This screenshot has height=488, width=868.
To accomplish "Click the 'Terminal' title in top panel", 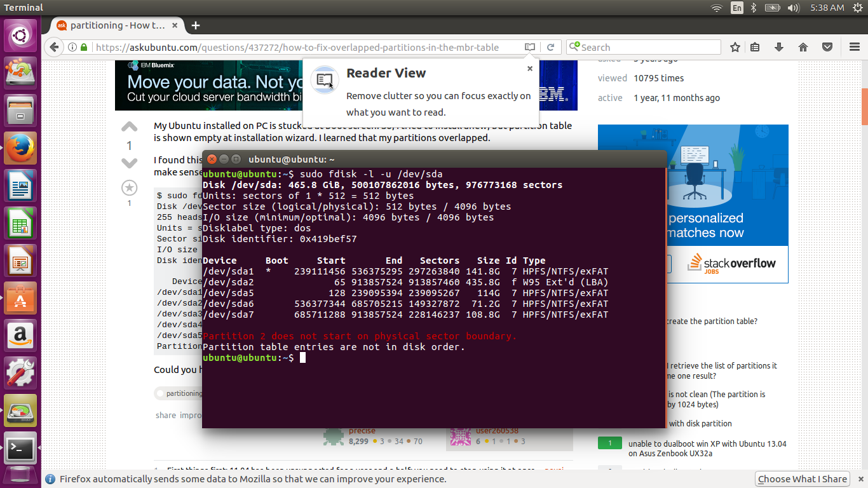I will (24, 8).
